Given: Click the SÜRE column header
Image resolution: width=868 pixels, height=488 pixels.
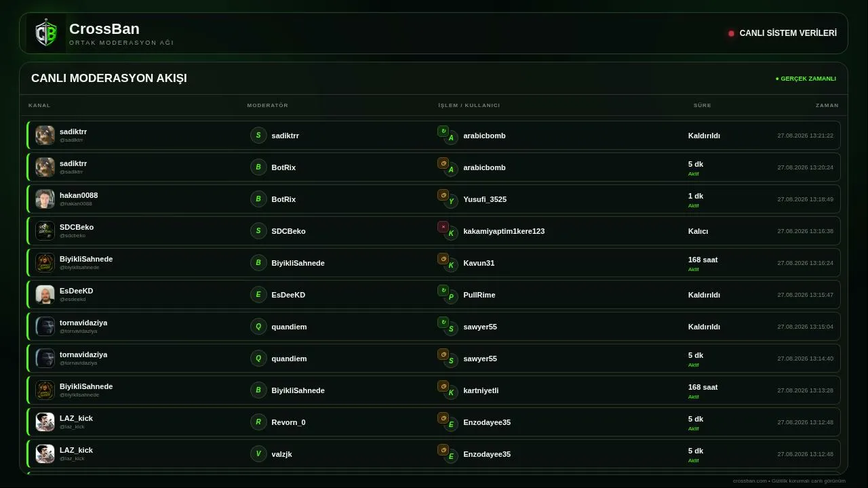Looking at the screenshot, I should pos(703,105).
